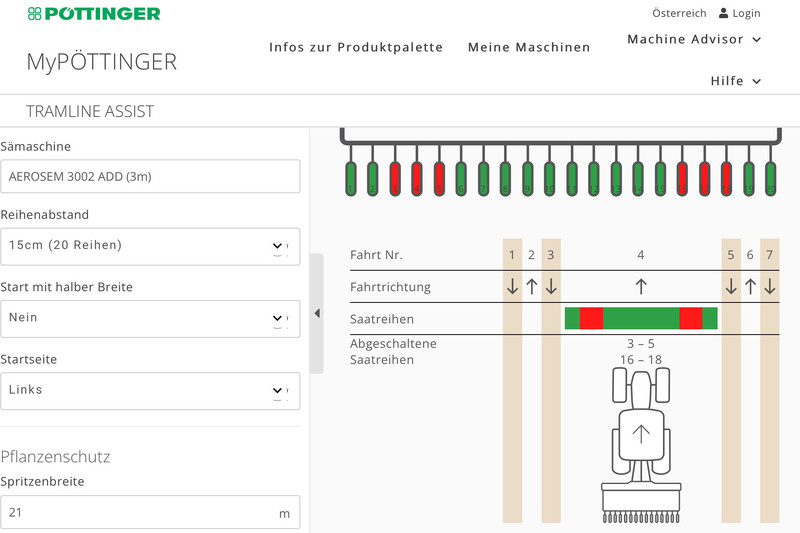Select Fahrt number 6
This screenshot has height=533, width=800.
coord(751,255)
